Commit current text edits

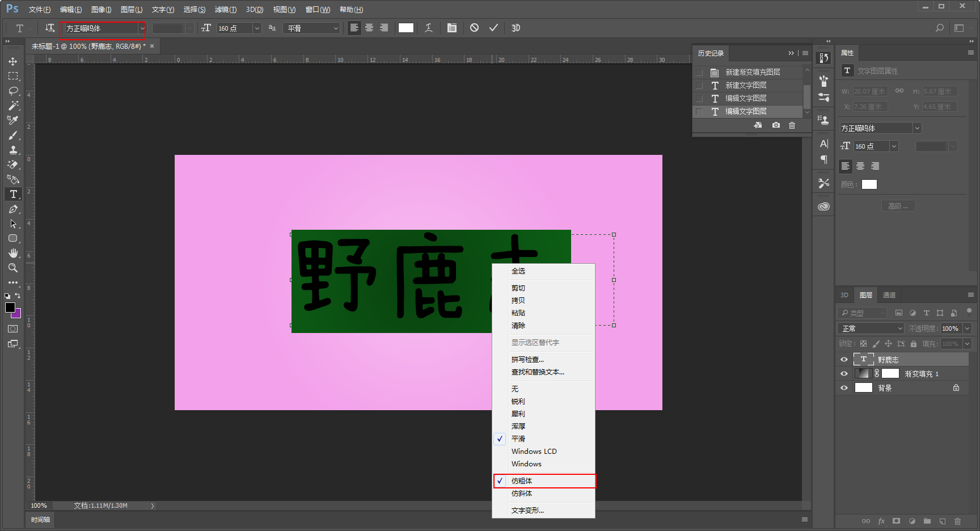(494, 28)
